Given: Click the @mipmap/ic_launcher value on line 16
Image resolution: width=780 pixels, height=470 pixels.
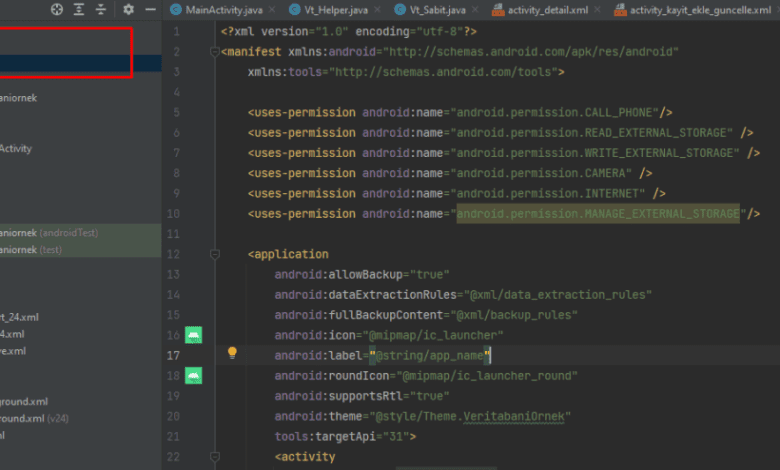Looking at the screenshot, I should tap(433, 335).
